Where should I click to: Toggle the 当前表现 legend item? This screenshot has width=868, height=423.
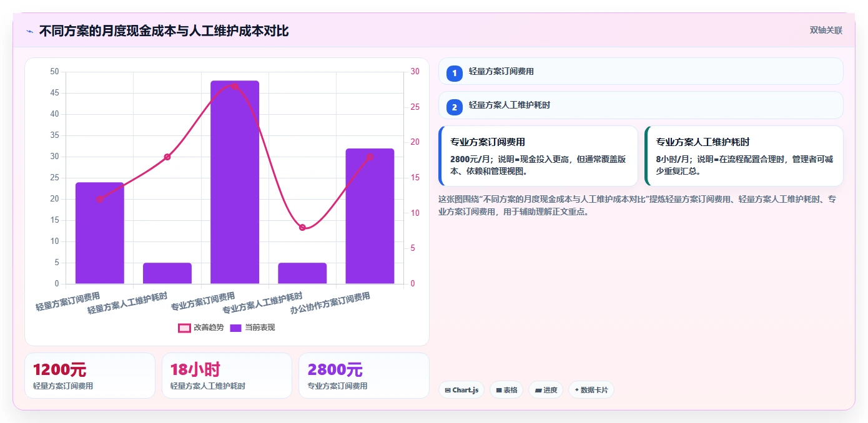coord(252,328)
